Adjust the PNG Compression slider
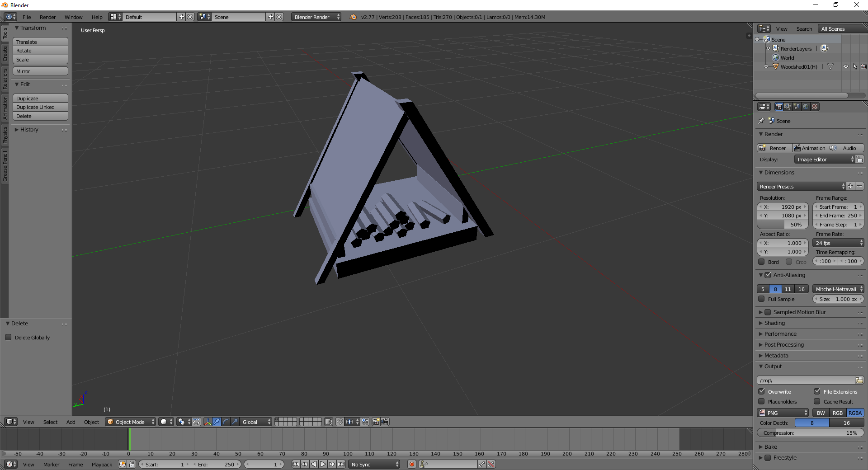Image resolution: width=868 pixels, height=470 pixels. 810,432
